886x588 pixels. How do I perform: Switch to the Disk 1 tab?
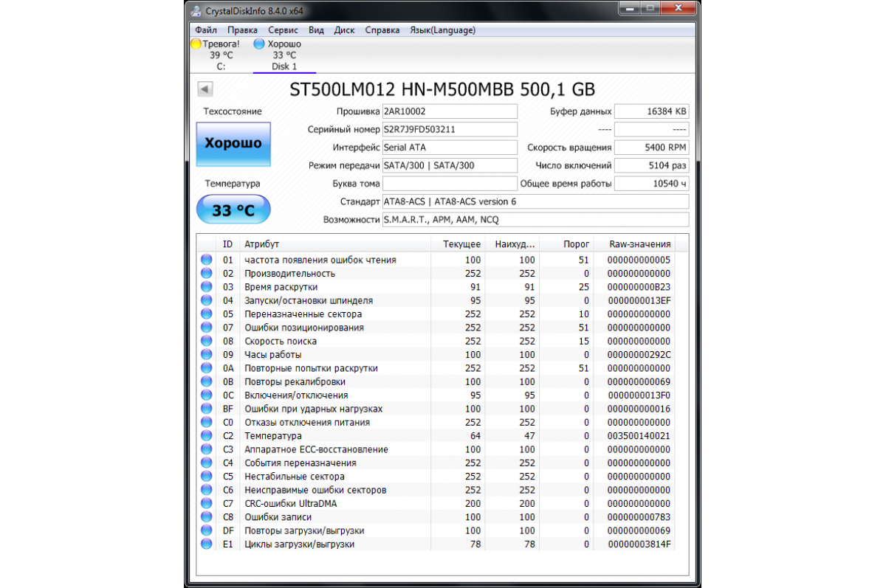click(284, 55)
